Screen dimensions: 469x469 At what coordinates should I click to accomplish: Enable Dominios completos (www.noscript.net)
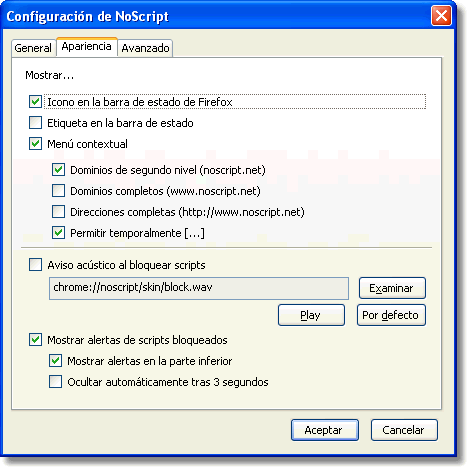[58, 191]
